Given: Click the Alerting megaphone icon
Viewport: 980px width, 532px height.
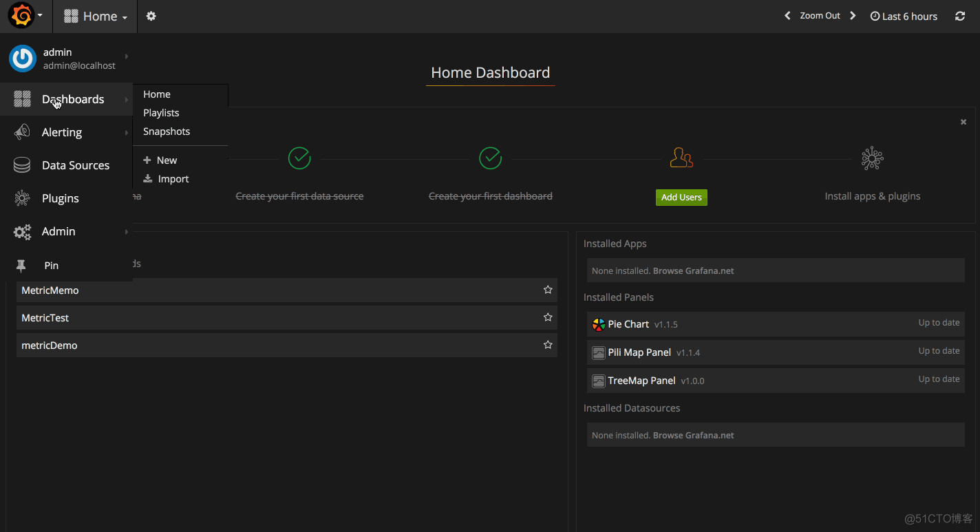Looking at the screenshot, I should [23, 132].
